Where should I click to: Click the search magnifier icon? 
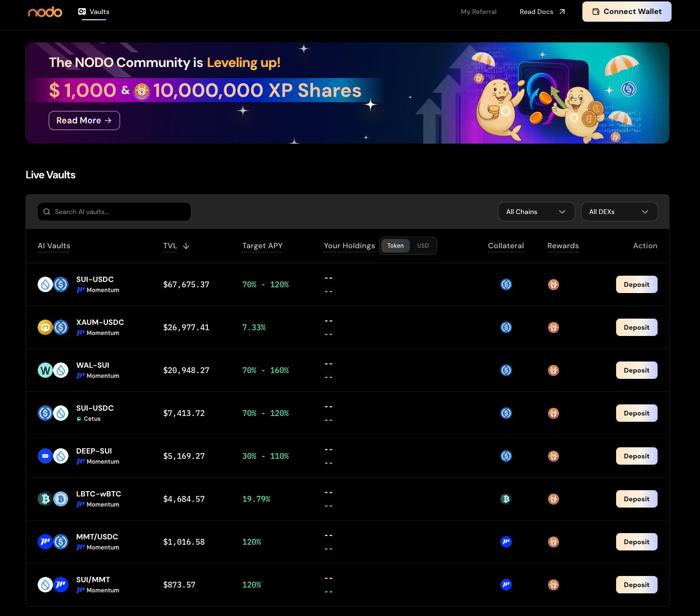[x=47, y=212]
